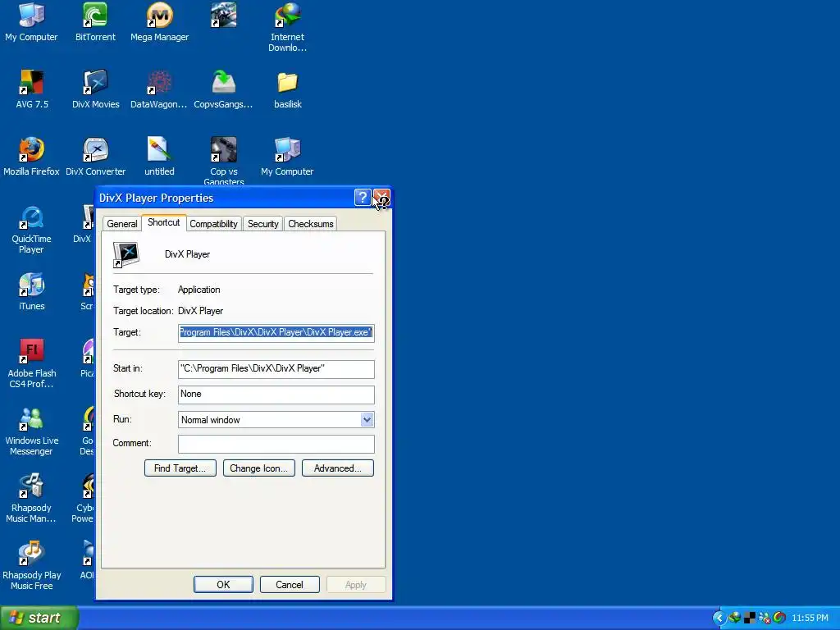Show hidden tray icons with the arrow

(x=719, y=618)
